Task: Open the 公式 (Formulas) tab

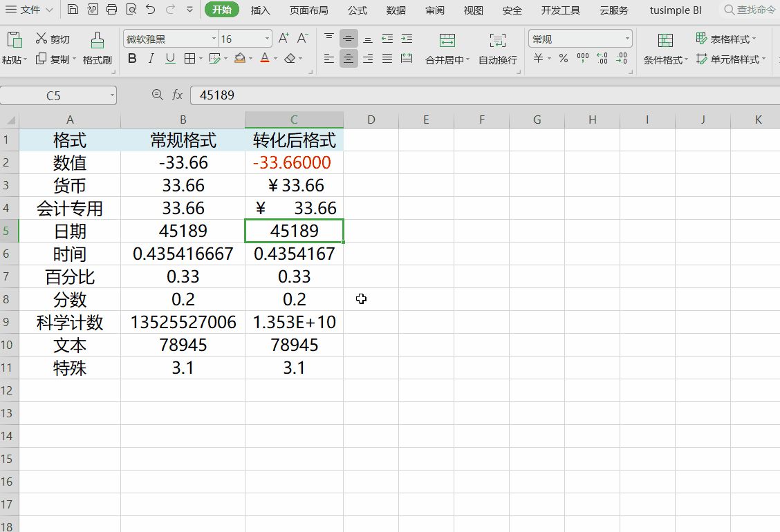Action: [357, 10]
